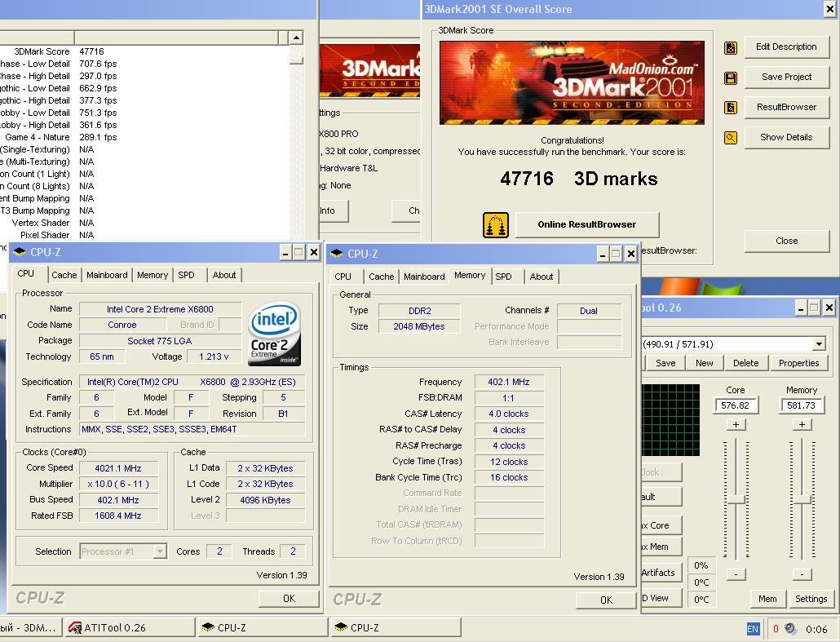Click the ATITool 3D view green grid
Viewport: 840px width, 642px height.
point(670,420)
